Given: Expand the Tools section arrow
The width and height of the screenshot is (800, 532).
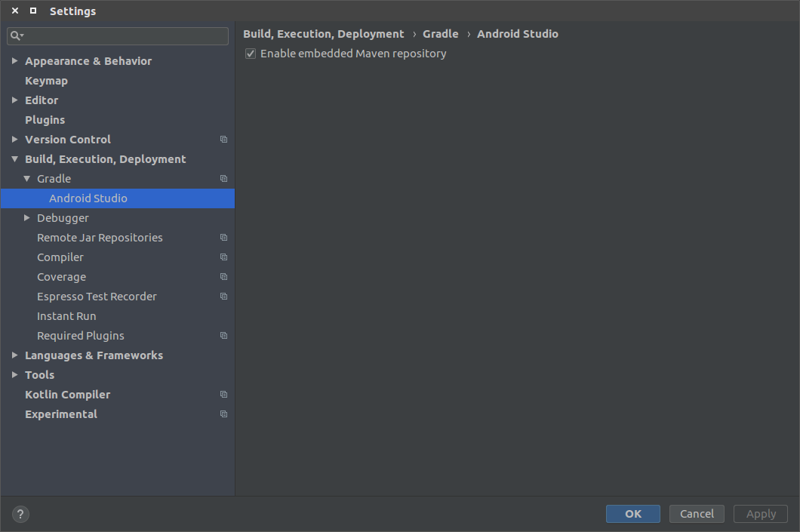Looking at the screenshot, I should click(15, 375).
